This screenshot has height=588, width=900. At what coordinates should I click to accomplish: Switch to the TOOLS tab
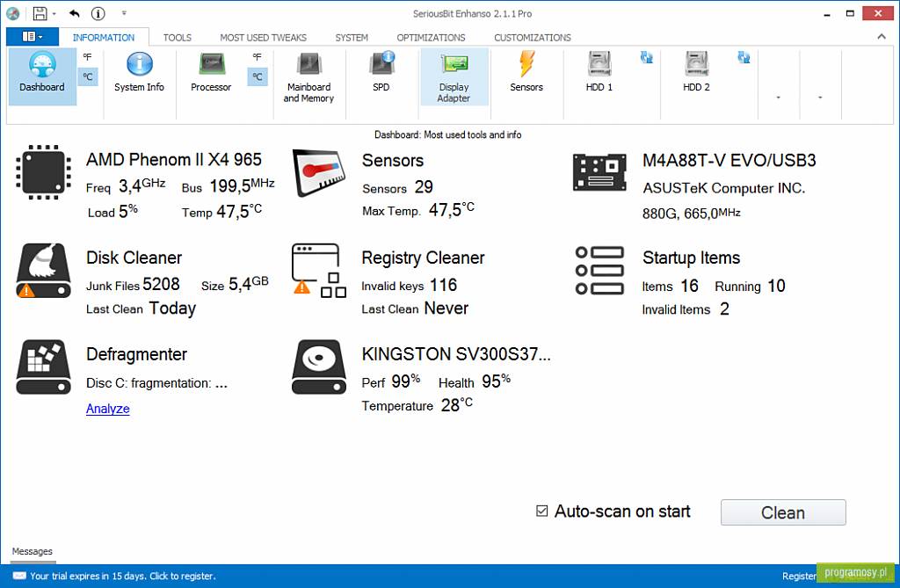click(x=178, y=37)
